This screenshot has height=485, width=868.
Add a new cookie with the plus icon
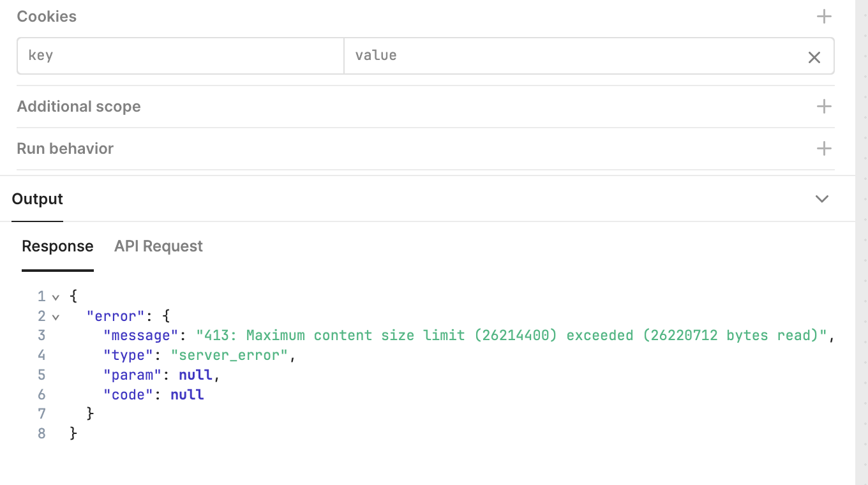pyautogui.click(x=824, y=17)
